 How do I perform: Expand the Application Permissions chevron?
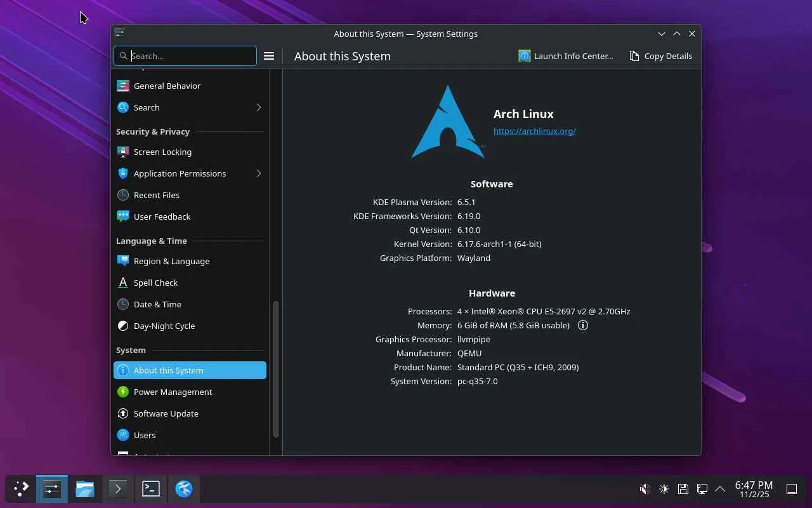click(259, 173)
